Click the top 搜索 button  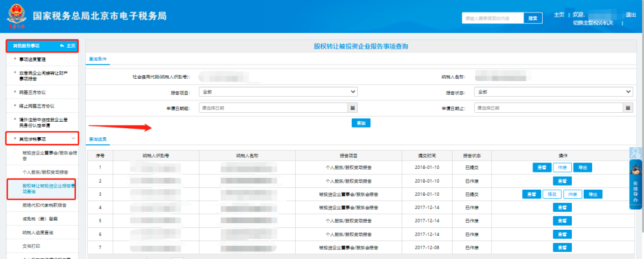(x=533, y=18)
